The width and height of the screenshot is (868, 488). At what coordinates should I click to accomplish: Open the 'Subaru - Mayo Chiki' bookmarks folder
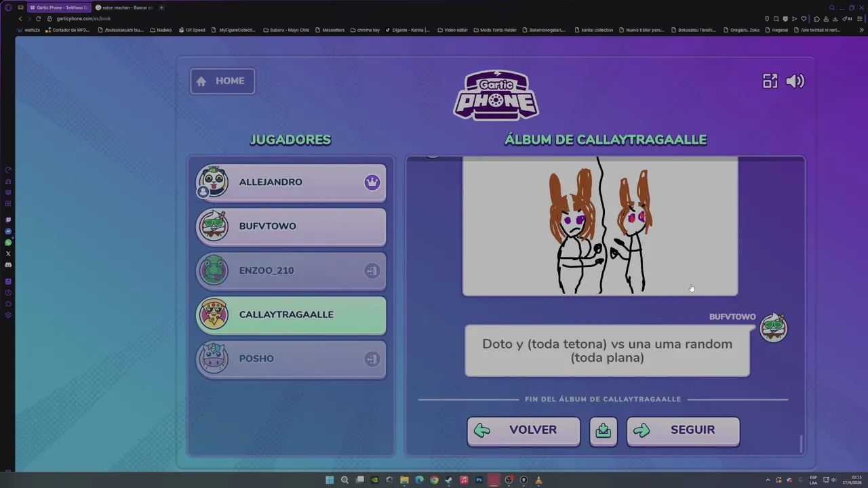coord(285,30)
